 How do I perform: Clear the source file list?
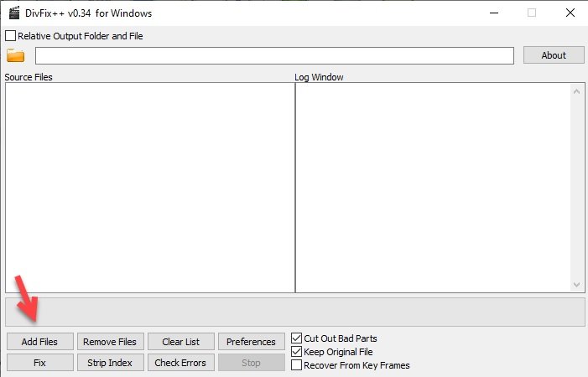(180, 342)
